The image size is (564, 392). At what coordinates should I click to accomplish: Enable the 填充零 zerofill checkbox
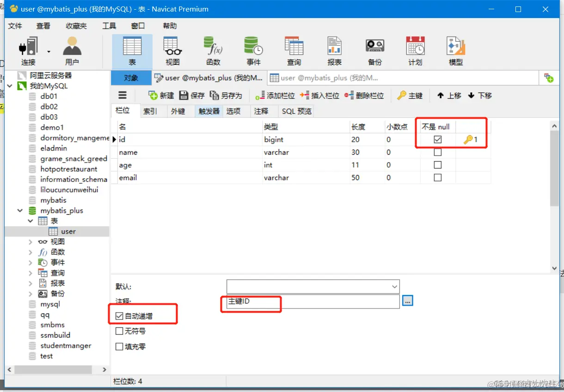(x=119, y=346)
